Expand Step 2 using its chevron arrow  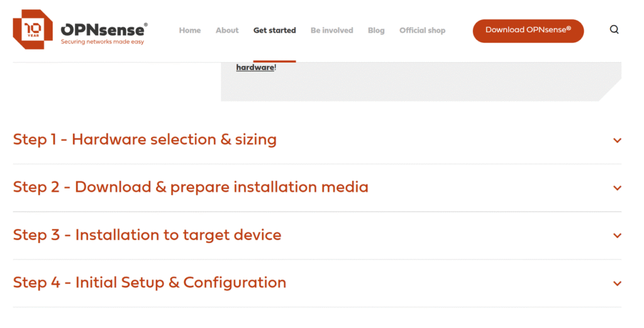(617, 188)
